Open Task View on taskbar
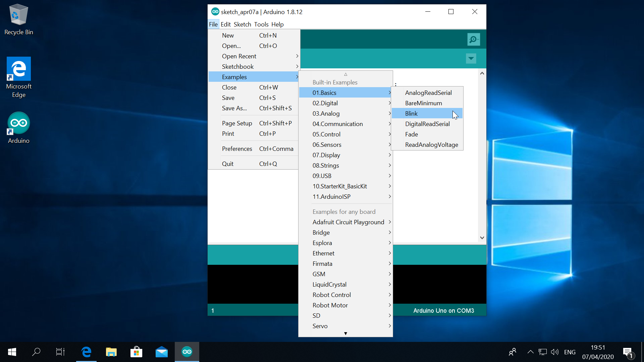The height and width of the screenshot is (362, 644). [60, 352]
